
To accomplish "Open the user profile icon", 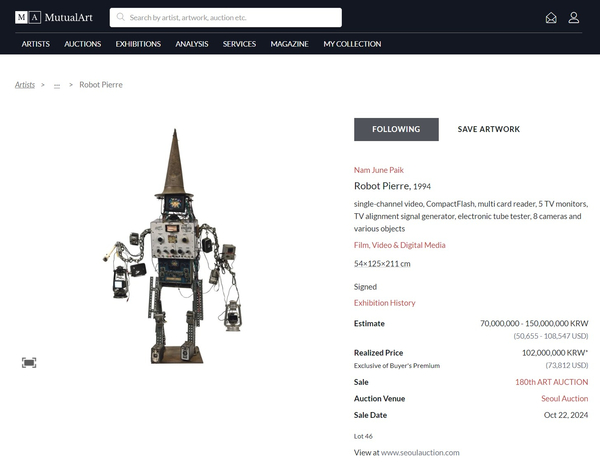I will pos(574,18).
